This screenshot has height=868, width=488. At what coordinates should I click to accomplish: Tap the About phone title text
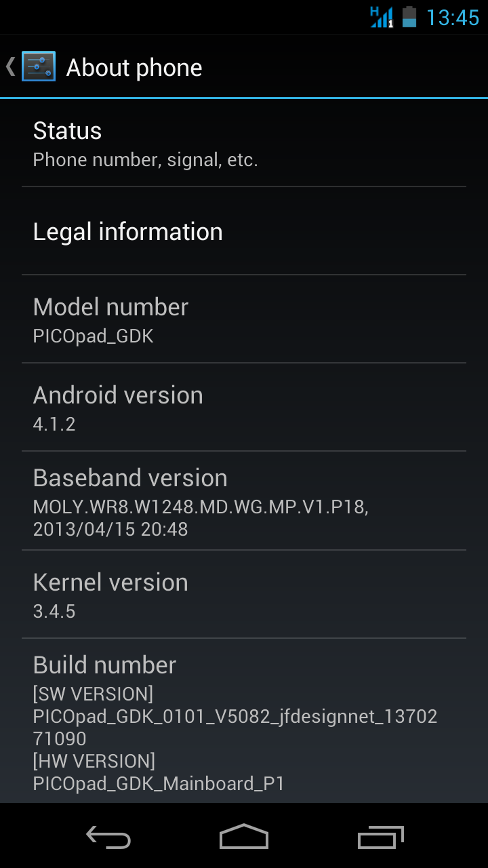(x=134, y=68)
